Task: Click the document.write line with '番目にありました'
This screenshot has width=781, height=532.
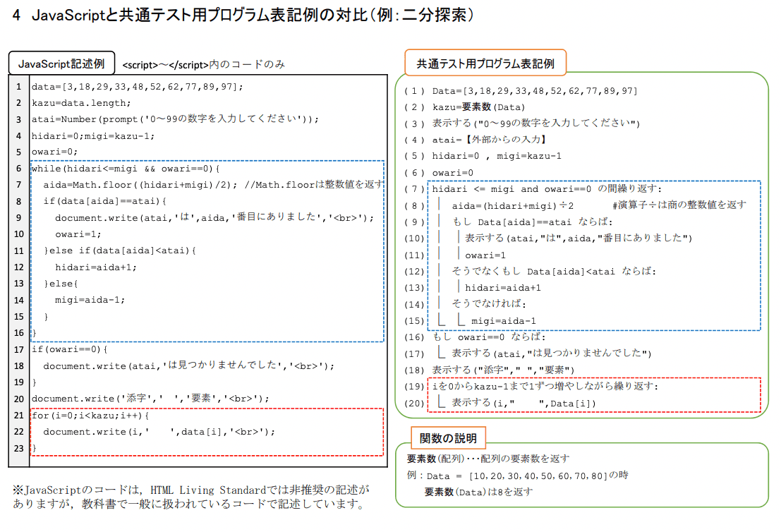Action: [x=214, y=218]
